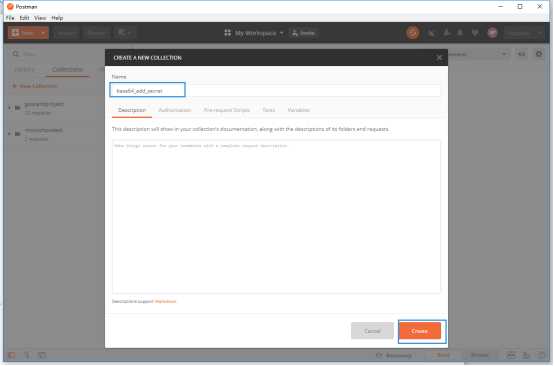Click the Create button in the dialog
554x366 pixels.
pos(420,331)
